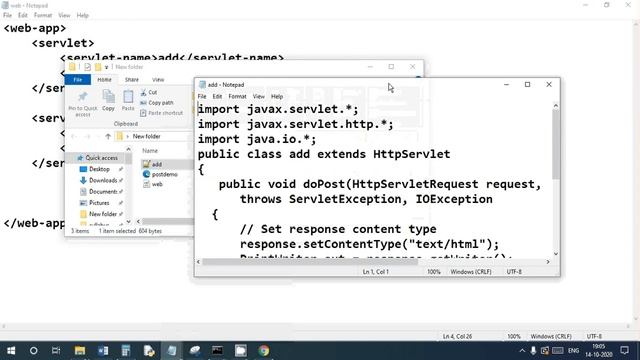This screenshot has height=360, width=640.
Task: Click the Paste icon in Explorer ribbon
Action: 128,100
